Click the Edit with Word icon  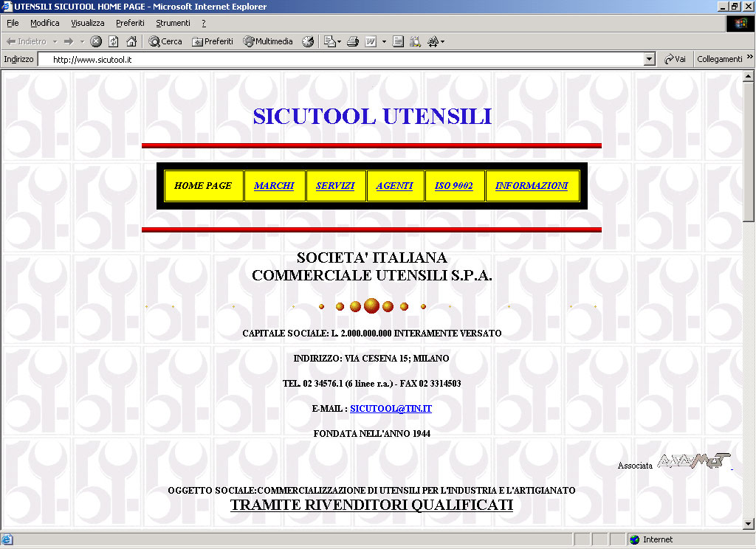(x=371, y=41)
